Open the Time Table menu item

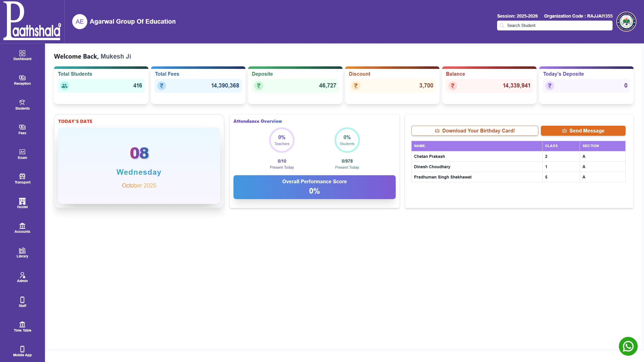tap(22, 327)
